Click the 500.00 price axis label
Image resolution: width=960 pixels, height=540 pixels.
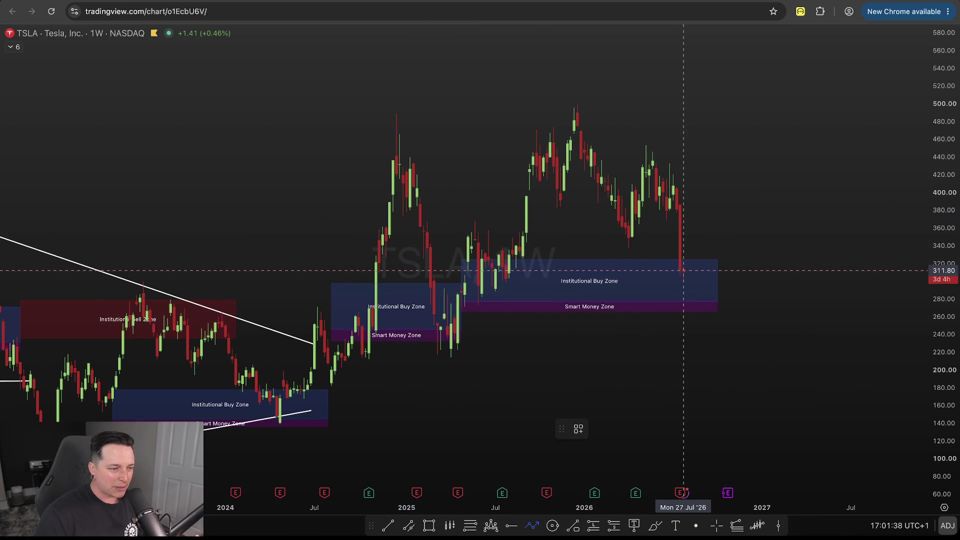pyautogui.click(x=943, y=103)
